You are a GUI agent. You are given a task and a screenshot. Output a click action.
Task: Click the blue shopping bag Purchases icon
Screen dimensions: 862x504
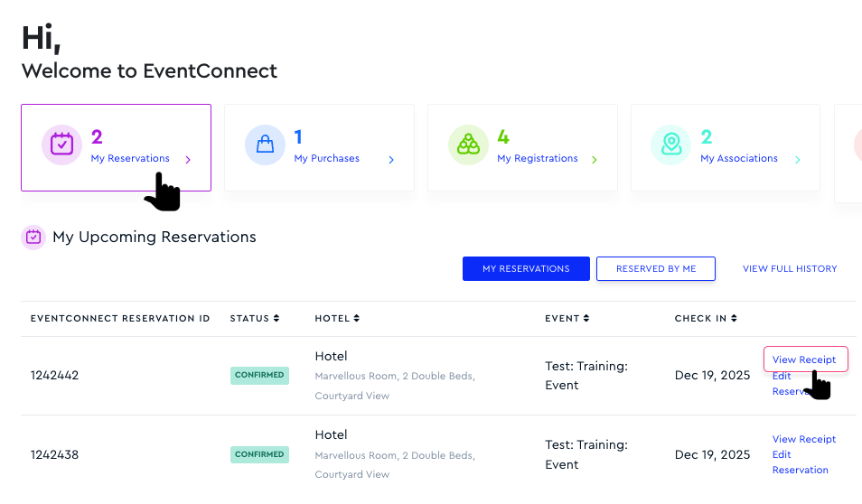pos(265,145)
